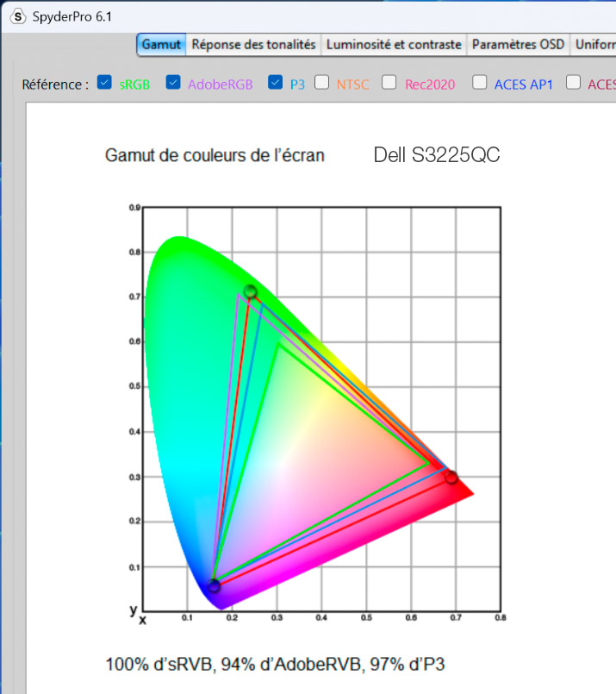Click the SpyderPro app icon in title bar
This screenshot has width=616, height=694.
coord(18,17)
